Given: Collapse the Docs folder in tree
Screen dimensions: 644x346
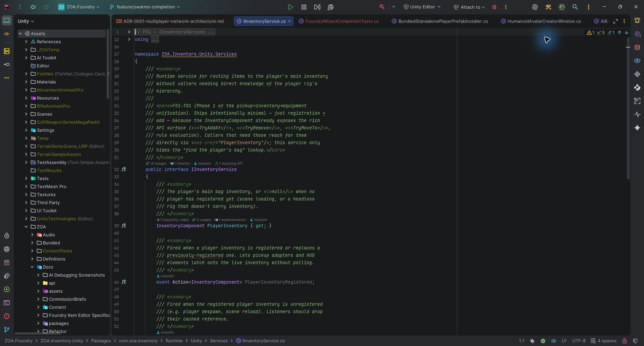Looking at the screenshot, I should click(32, 267).
